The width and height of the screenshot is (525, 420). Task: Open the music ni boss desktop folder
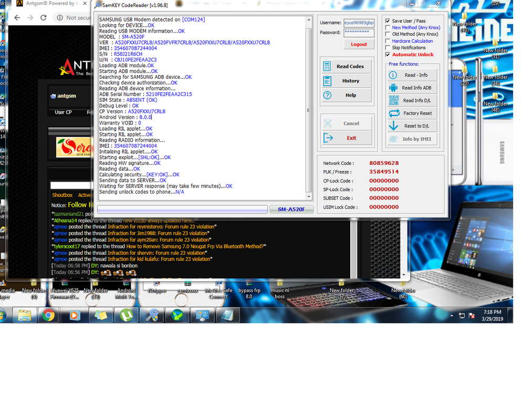coord(280,290)
